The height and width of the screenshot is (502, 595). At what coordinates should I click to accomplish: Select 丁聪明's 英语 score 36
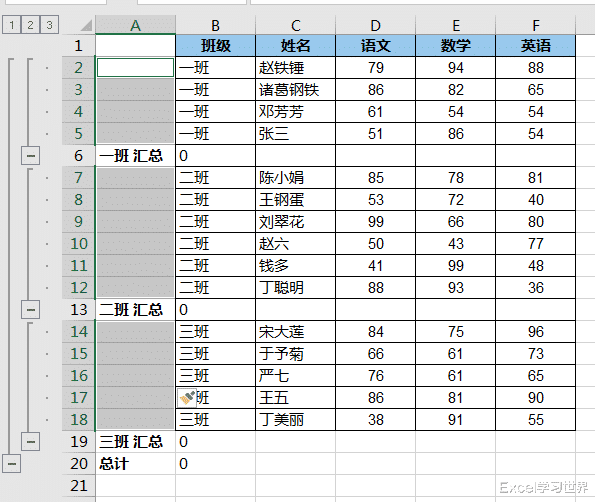click(535, 288)
